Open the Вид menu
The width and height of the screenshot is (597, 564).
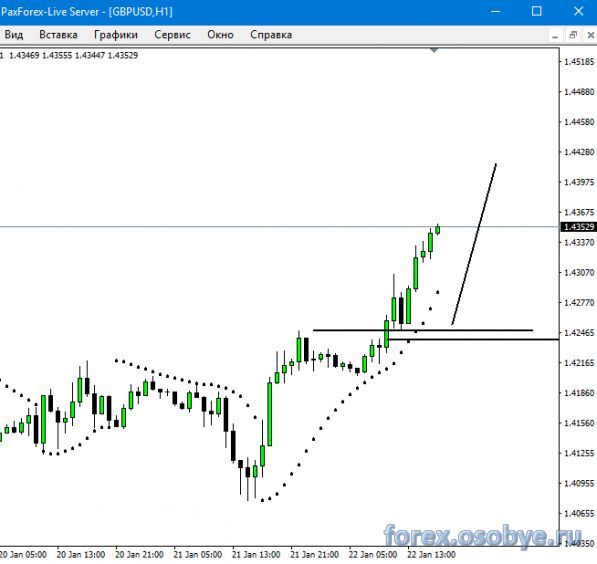point(14,35)
